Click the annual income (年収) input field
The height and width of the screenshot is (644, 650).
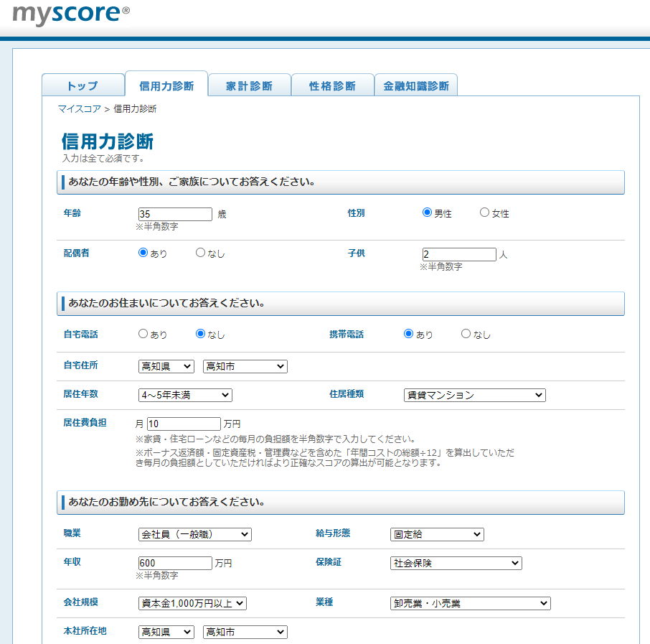(x=175, y=563)
